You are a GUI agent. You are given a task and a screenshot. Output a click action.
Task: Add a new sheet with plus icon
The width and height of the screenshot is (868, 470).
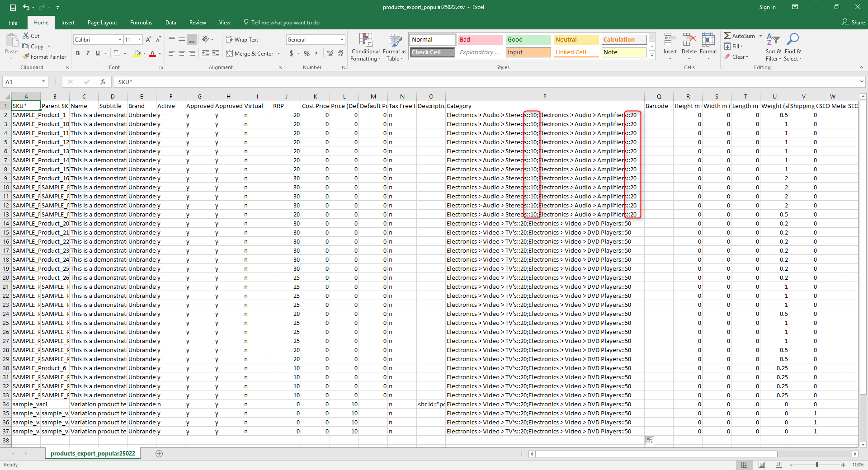159,453
